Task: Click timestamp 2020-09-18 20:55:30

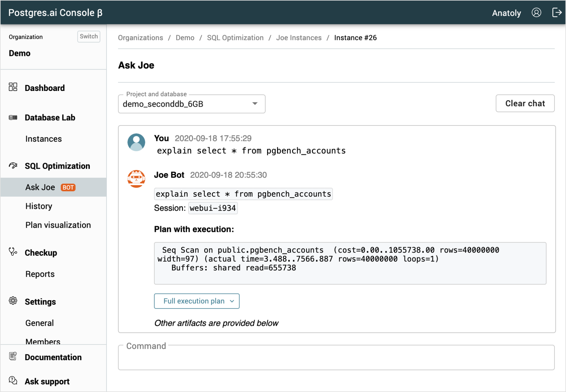Action: pyautogui.click(x=228, y=175)
